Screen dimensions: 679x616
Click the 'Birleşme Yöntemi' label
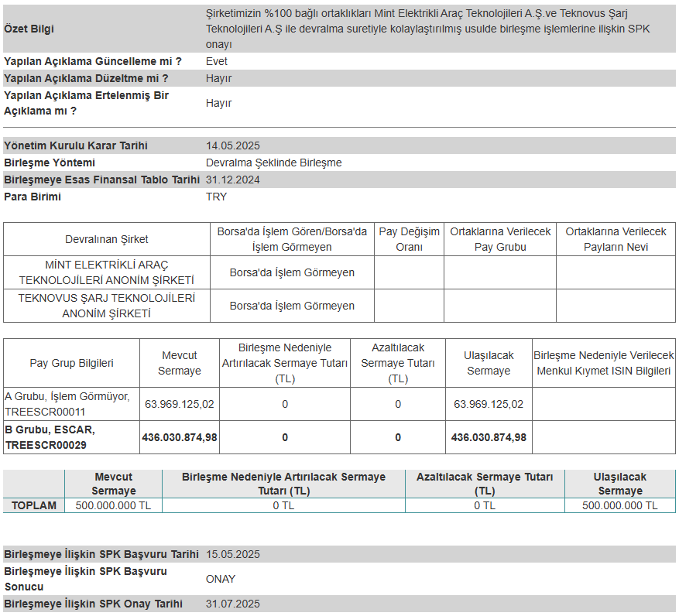tap(50, 163)
